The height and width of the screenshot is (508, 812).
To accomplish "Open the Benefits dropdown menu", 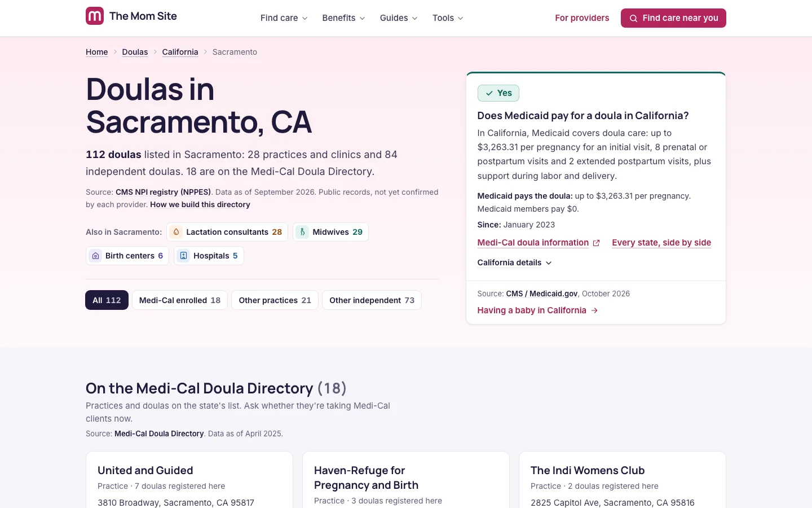I will pos(343,18).
